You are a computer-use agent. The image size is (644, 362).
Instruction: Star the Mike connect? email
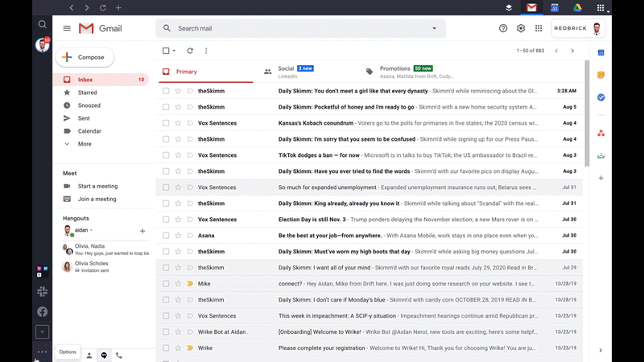(178, 284)
